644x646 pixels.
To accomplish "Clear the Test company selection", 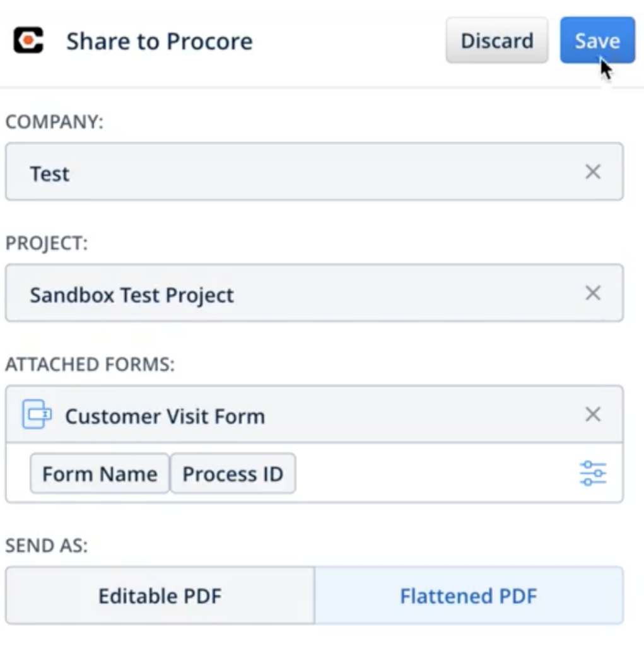I will pos(592,172).
